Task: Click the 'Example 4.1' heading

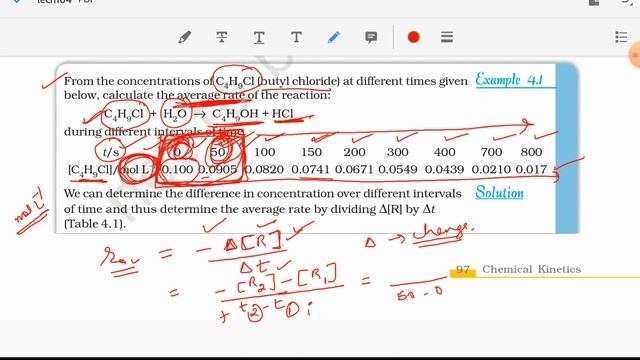Action: coord(509,79)
